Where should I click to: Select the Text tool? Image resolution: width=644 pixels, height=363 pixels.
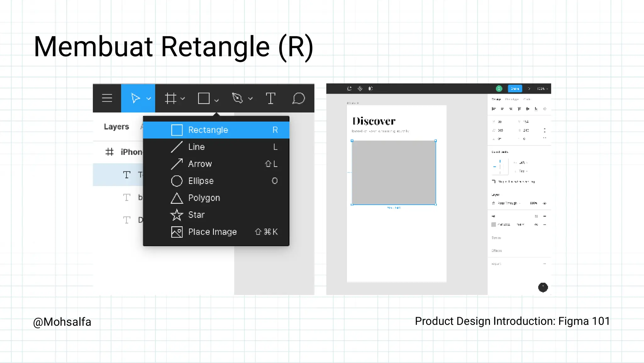(270, 98)
